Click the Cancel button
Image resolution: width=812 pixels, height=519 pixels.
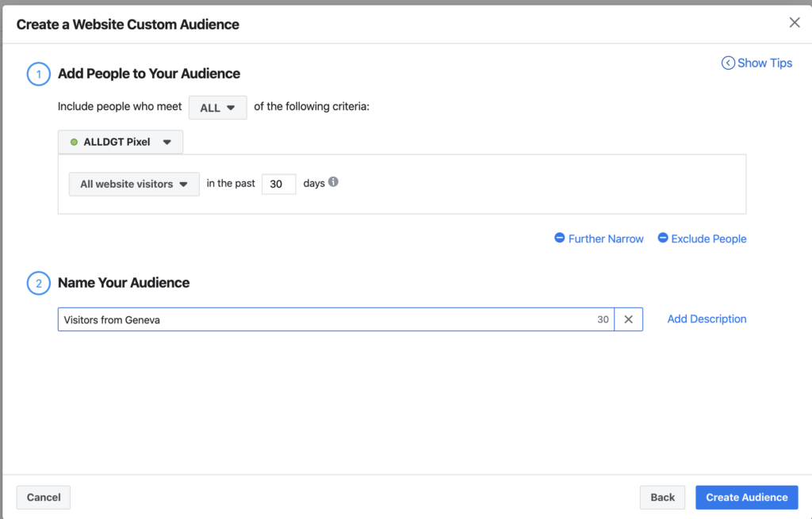(x=44, y=498)
